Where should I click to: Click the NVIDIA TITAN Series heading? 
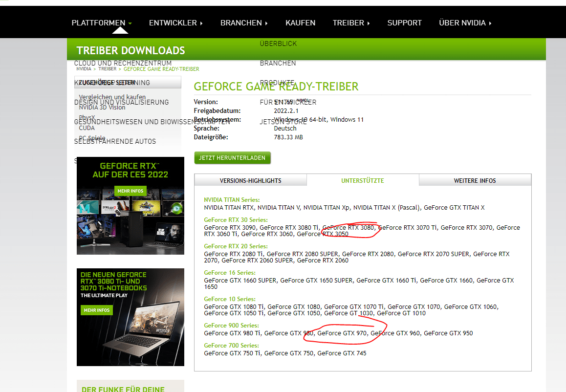pyautogui.click(x=232, y=199)
